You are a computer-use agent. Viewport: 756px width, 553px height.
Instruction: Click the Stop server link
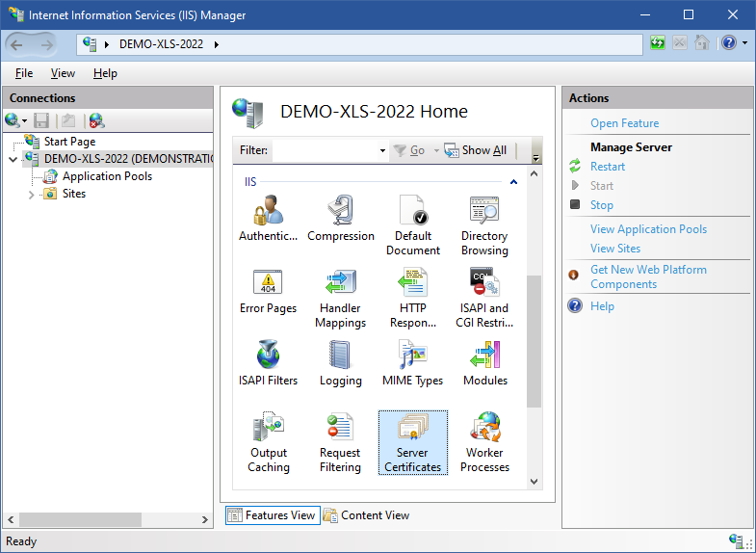pos(602,205)
